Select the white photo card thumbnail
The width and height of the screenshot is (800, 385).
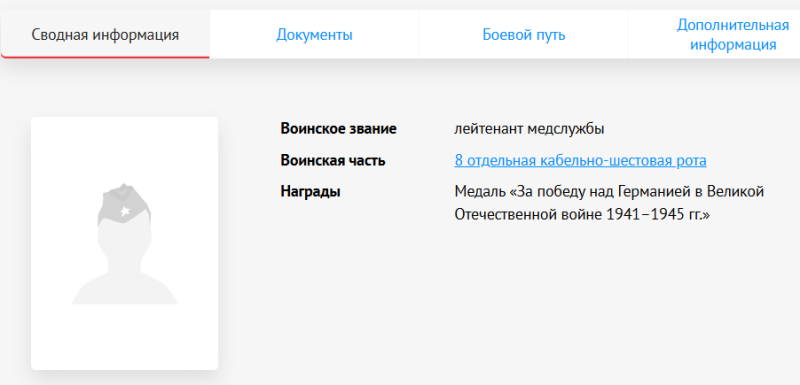[x=124, y=243]
